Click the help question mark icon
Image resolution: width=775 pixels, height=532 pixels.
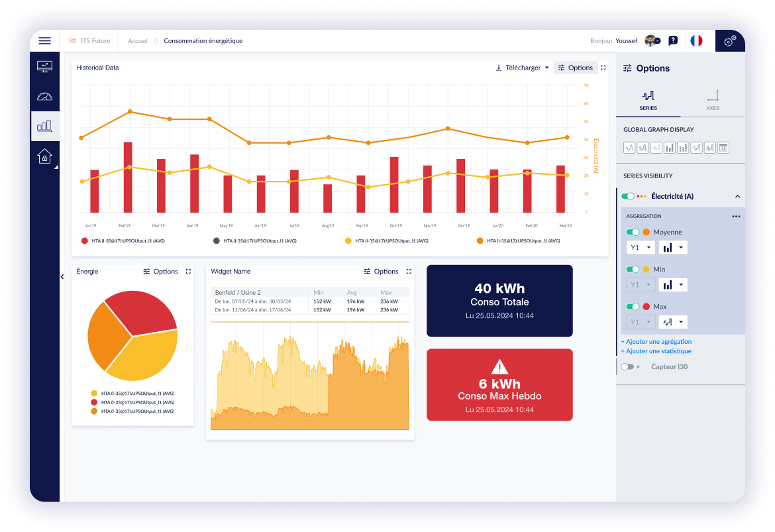tap(673, 41)
